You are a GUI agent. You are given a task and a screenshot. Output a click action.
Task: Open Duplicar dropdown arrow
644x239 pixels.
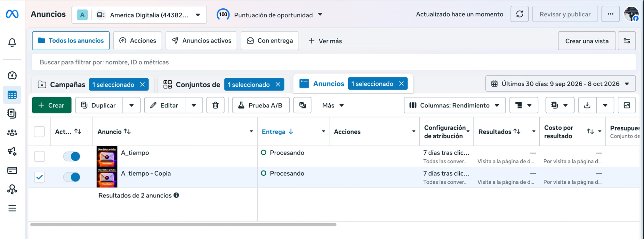[131, 105]
